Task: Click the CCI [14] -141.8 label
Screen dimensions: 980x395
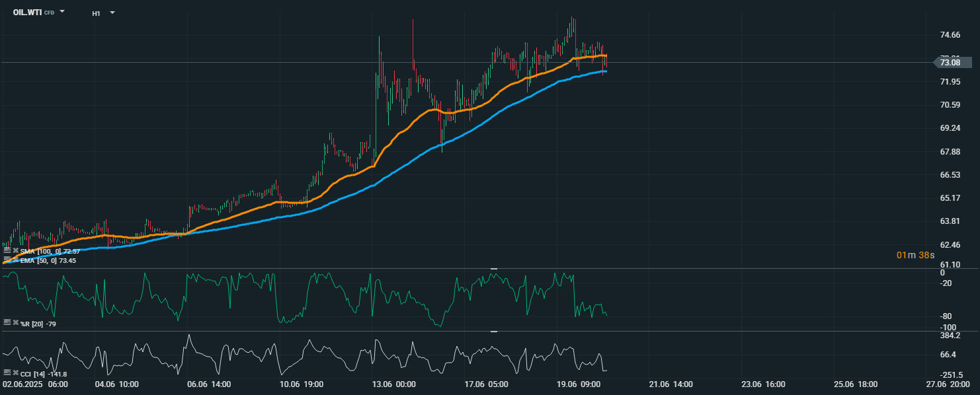Action: [43, 374]
